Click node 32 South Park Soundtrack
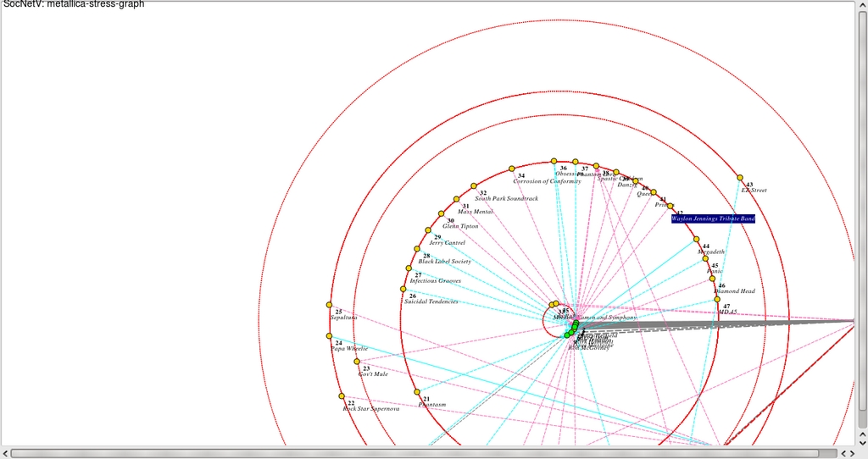The width and height of the screenshot is (868, 459). pyautogui.click(x=474, y=185)
